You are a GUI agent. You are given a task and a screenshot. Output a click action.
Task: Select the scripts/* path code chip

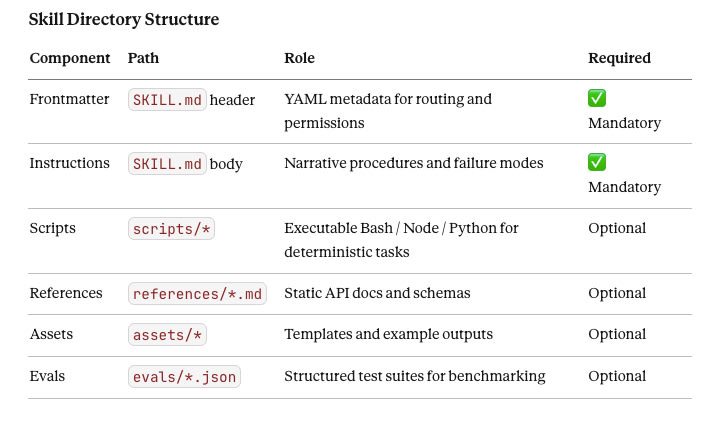coord(172,229)
